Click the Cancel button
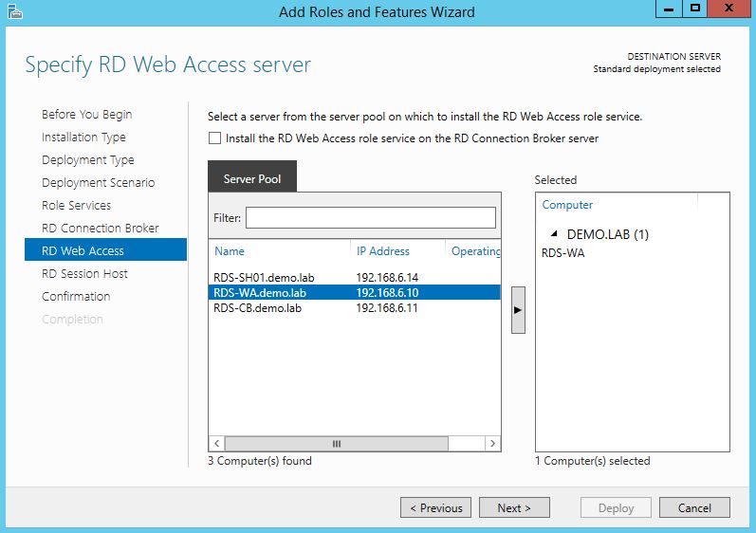The height and width of the screenshot is (533, 756). 694,507
